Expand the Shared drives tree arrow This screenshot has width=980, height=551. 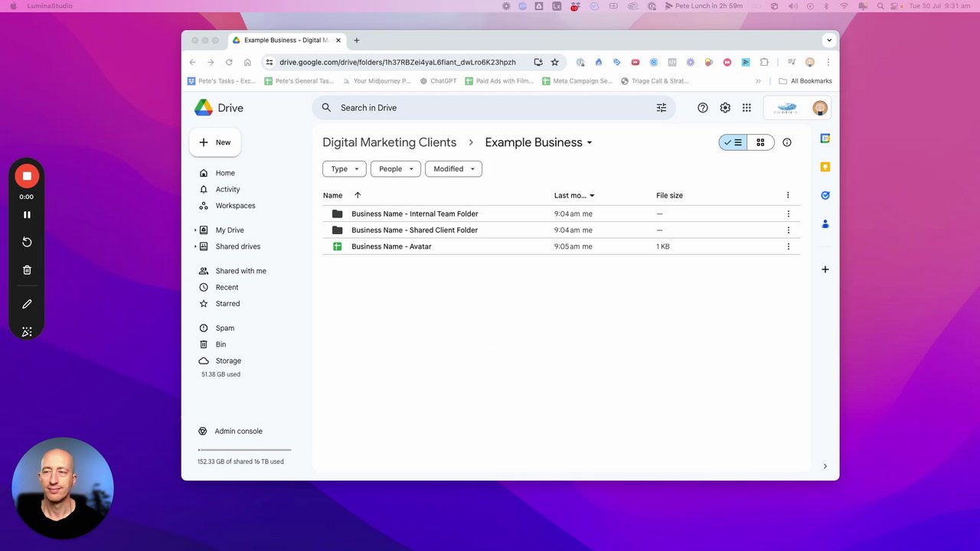coord(194,246)
